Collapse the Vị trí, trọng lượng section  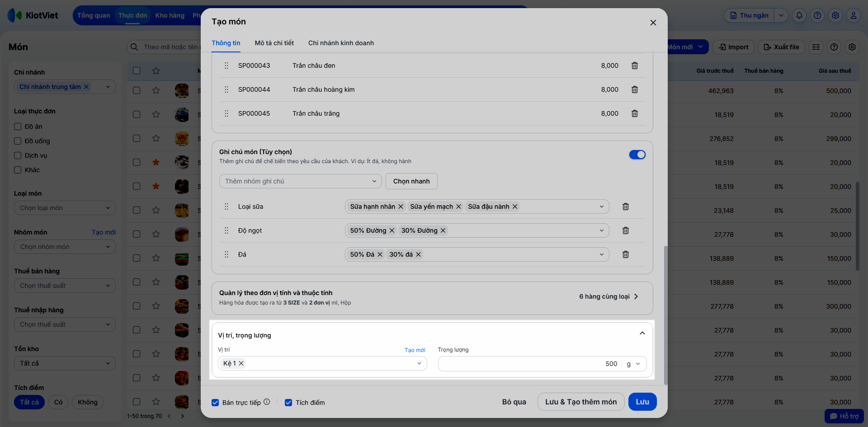point(642,333)
